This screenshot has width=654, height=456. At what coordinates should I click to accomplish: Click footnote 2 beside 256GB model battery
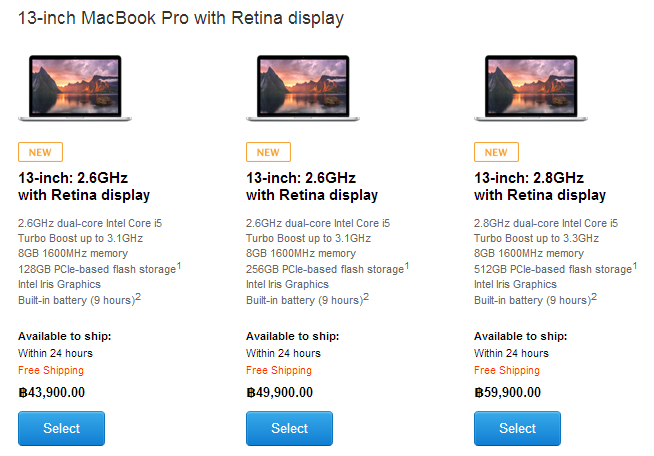click(366, 297)
